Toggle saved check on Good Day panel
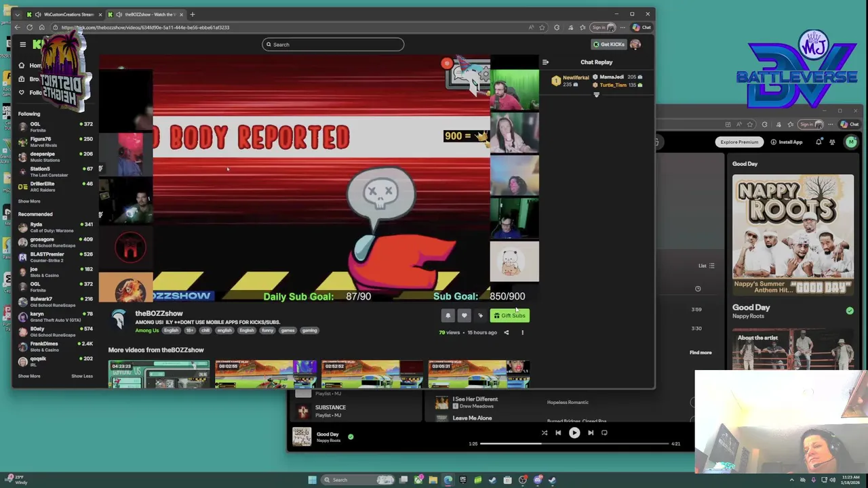 (x=850, y=310)
